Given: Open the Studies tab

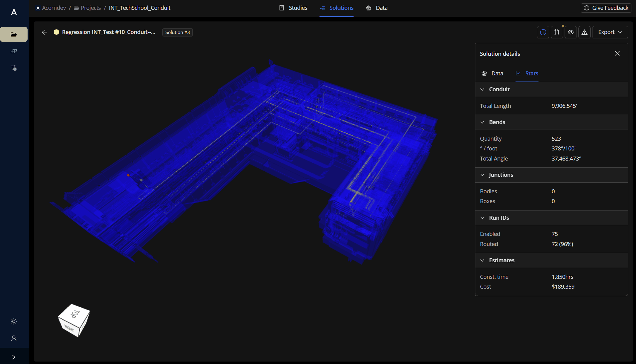Looking at the screenshot, I should tap(293, 8).
